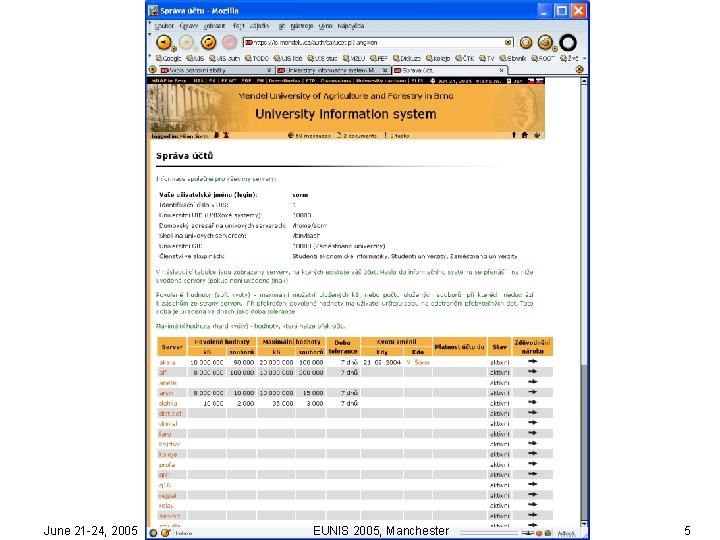Click the home icon in the UIS header
720x540 pixels.
coord(524,135)
